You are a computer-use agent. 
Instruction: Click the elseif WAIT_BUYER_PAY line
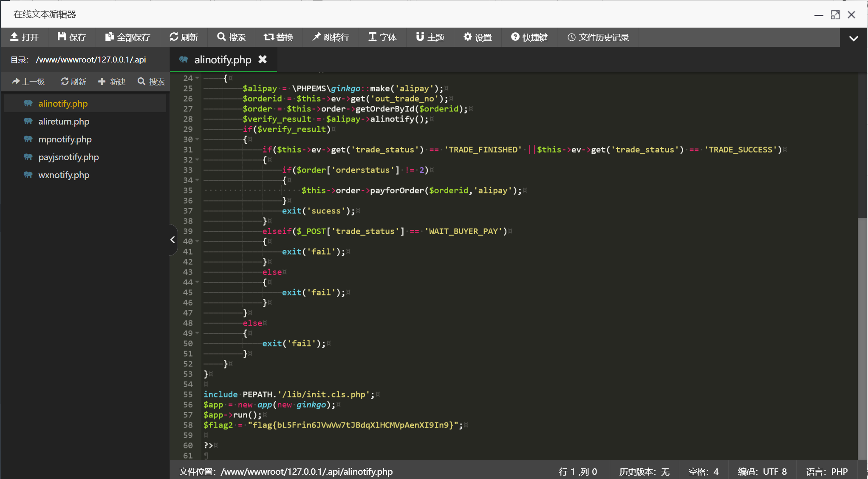point(385,231)
